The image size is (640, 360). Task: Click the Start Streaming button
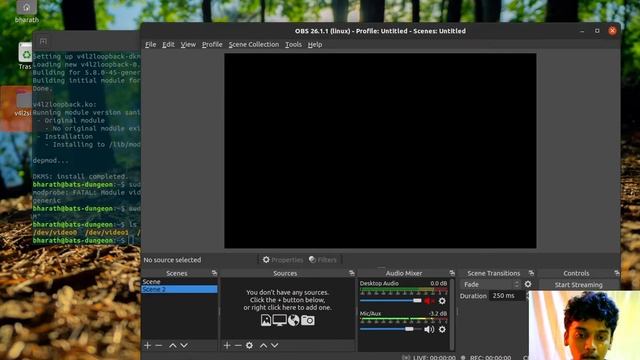[578, 285]
